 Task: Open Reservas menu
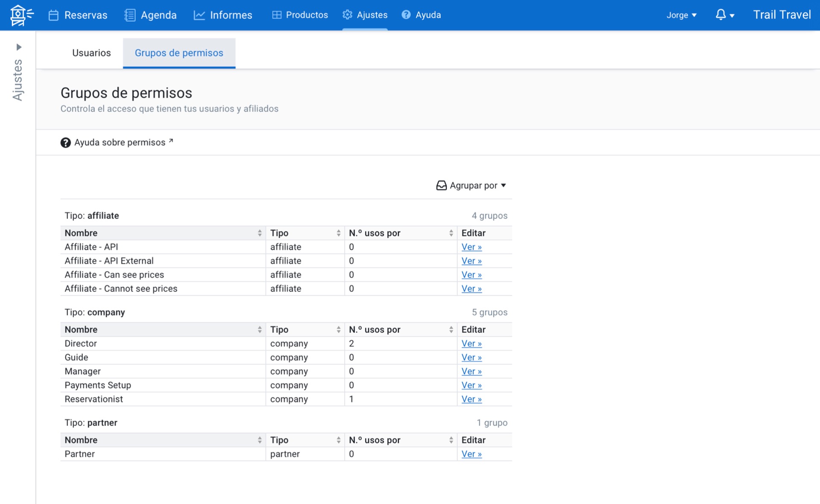tap(78, 15)
